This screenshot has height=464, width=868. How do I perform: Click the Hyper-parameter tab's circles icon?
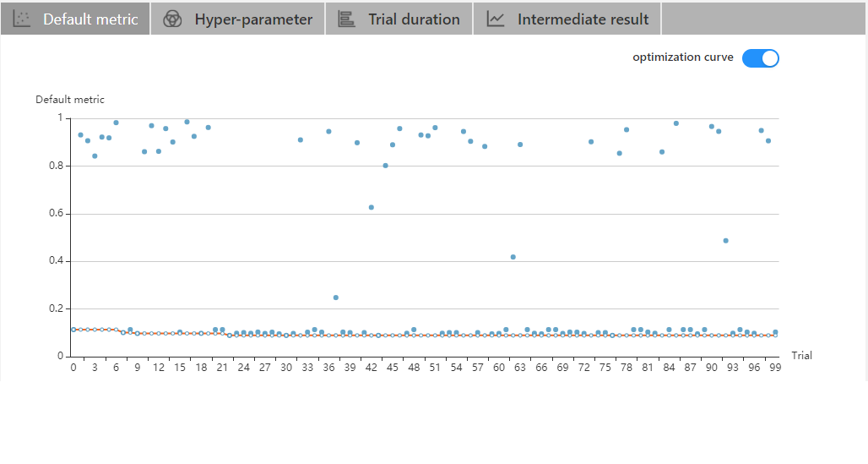tap(172, 19)
